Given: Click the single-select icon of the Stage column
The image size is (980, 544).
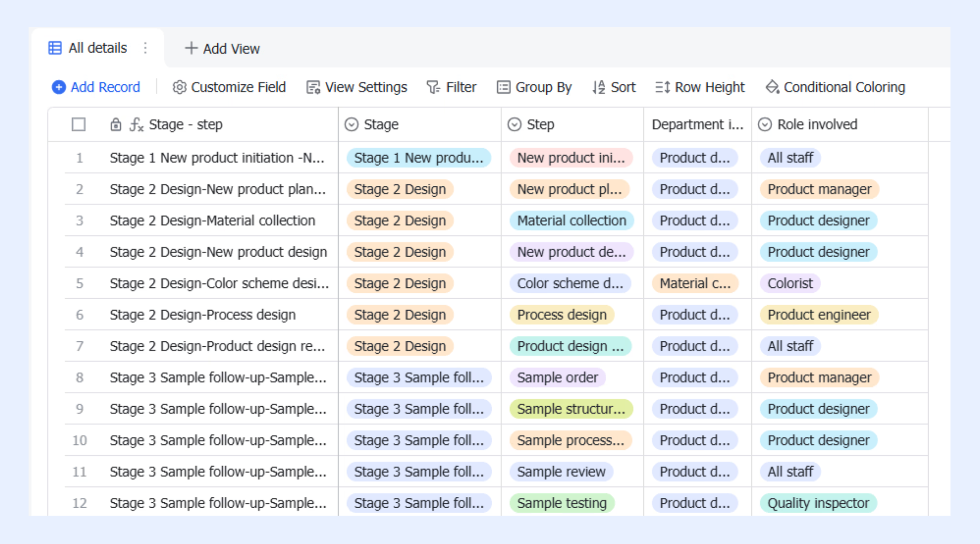Looking at the screenshot, I should tap(352, 124).
